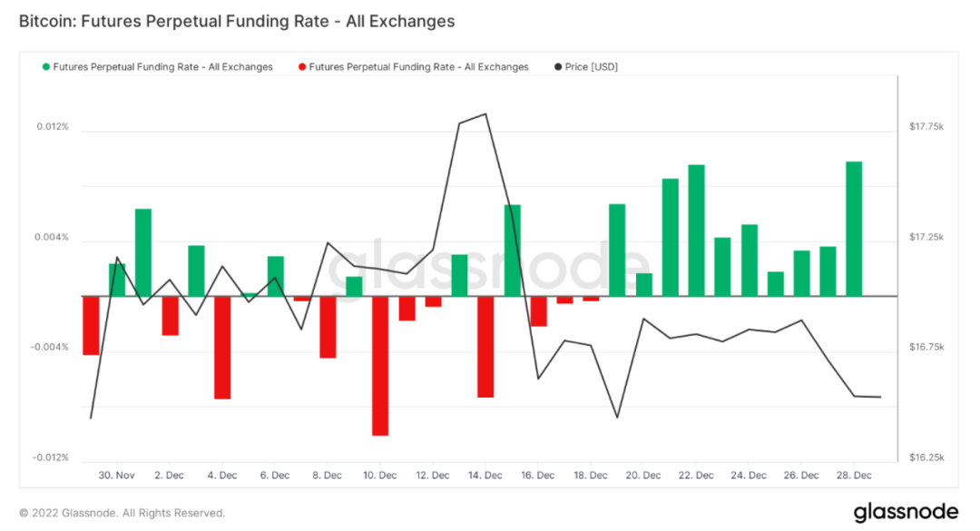Click the tall green bar at 28. Dec
This screenshot has width=980, height=531.
[x=854, y=229]
